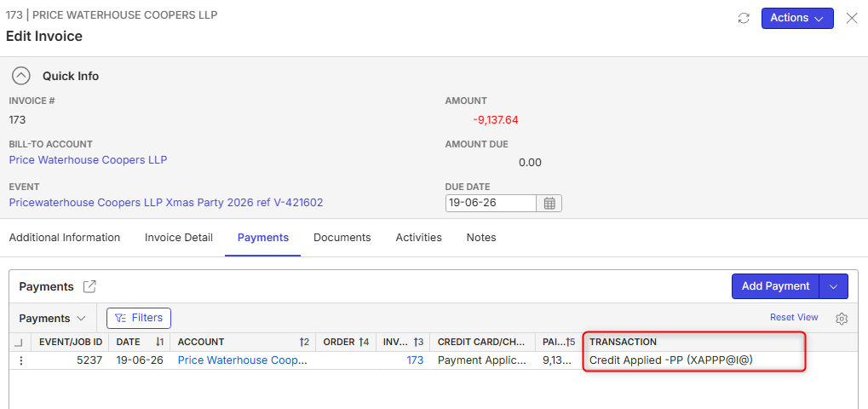
Task: Sort by the Account column header
Action: pos(243,342)
